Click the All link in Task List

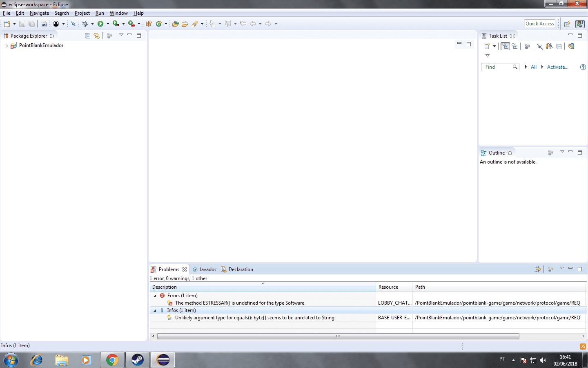click(534, 67)
